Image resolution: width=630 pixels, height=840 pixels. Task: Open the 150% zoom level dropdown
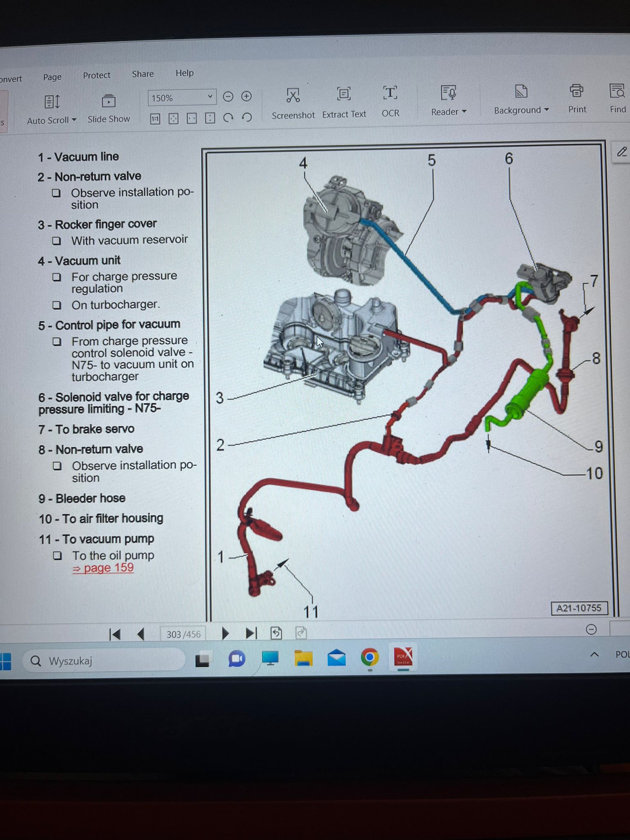210,97
